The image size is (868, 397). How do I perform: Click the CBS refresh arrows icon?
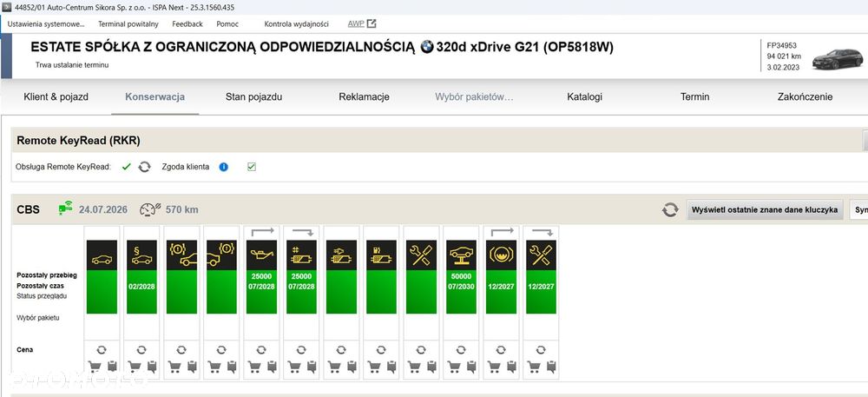point(670,210)
